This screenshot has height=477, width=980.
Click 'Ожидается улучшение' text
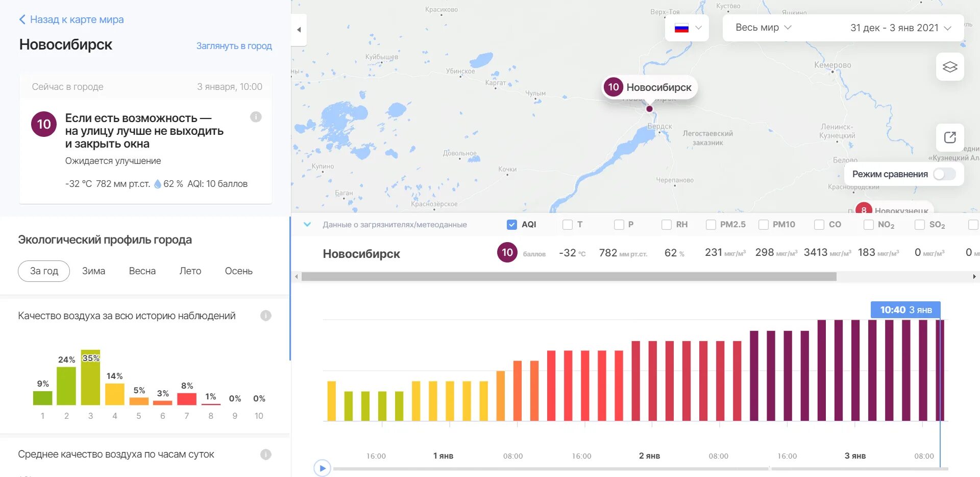pyautogui.click(x=113, y=161)
